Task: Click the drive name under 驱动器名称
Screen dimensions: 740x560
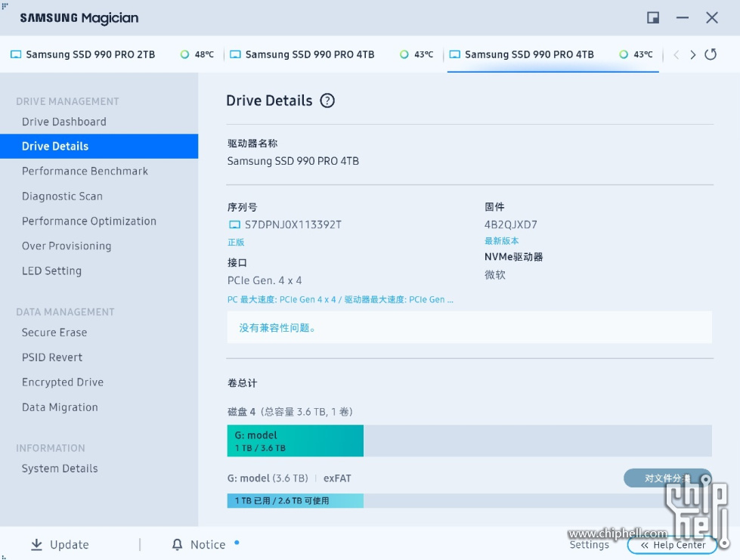Action: pos(293,161)
